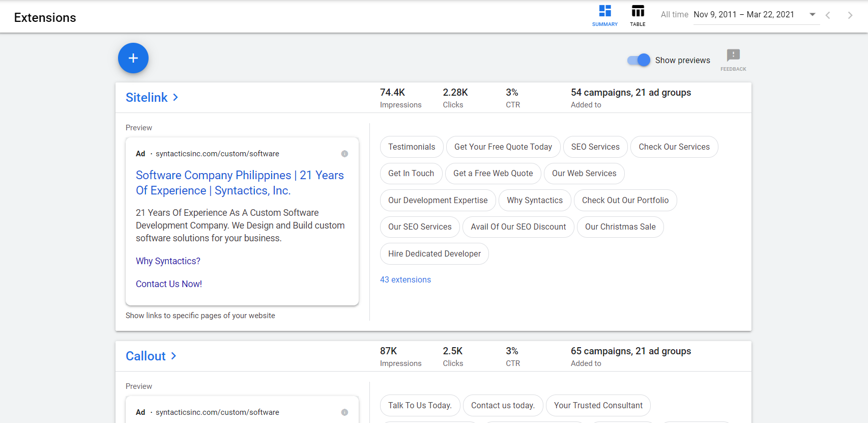The image size is (868, 423).
Task: Select Our SEO Services chip
Action: (x=420, y=227)
